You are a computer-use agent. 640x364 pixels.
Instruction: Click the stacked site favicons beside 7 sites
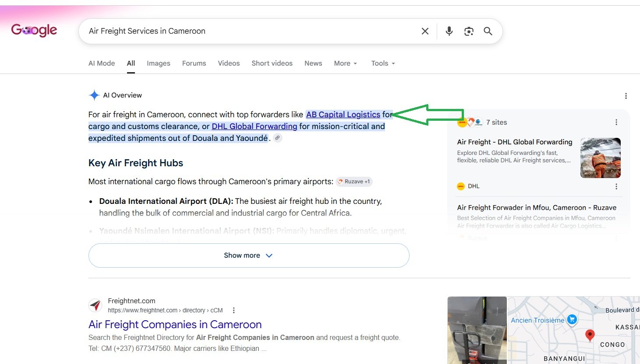470,122
